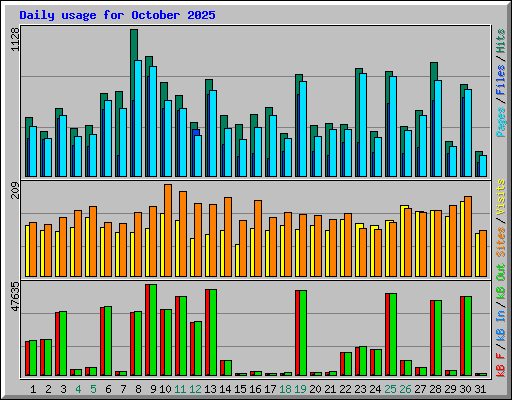Click day 10 on the x-axis
Screen dimensions: 512x400
(165, 389)
